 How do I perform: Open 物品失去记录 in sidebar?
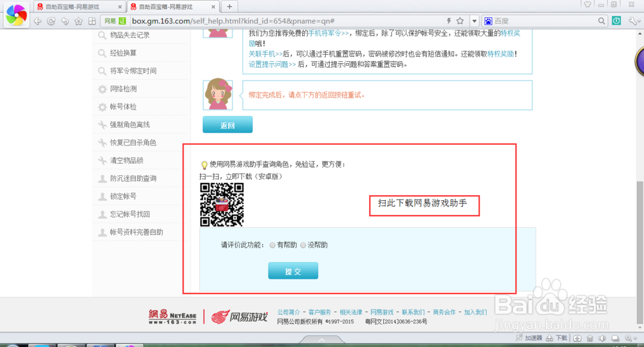[130, 35]
